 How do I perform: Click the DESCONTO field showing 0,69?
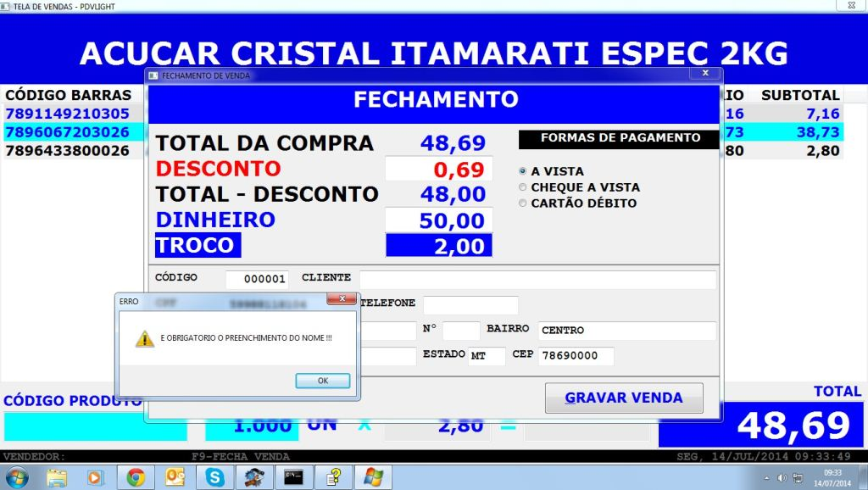point(438,169)
